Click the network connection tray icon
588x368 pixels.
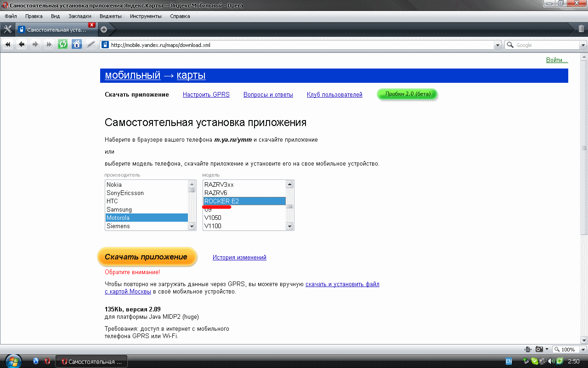(x=543, y=362)
